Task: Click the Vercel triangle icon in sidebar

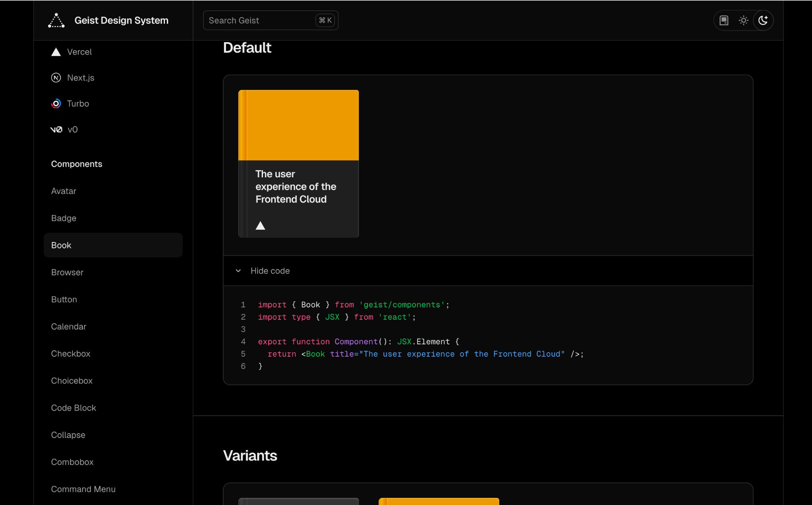Action: 56,52
